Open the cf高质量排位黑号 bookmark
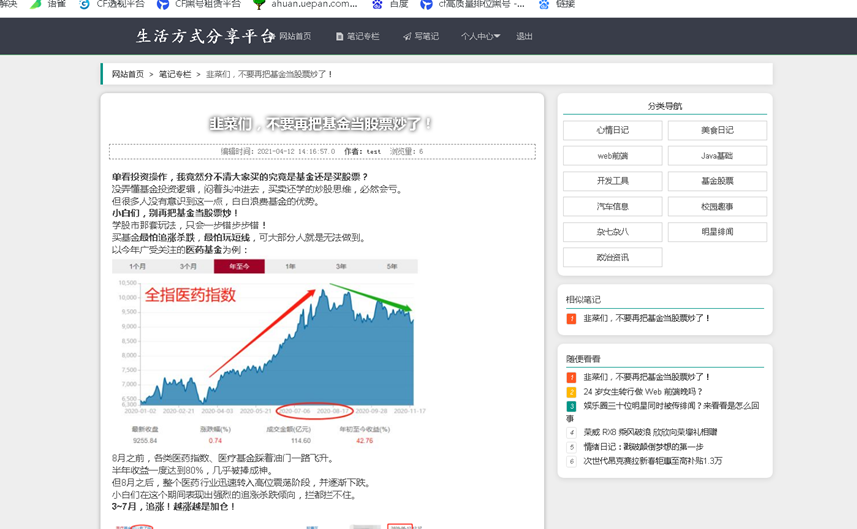Viewport: 857px width, 529px height. [x=472, y=4]
